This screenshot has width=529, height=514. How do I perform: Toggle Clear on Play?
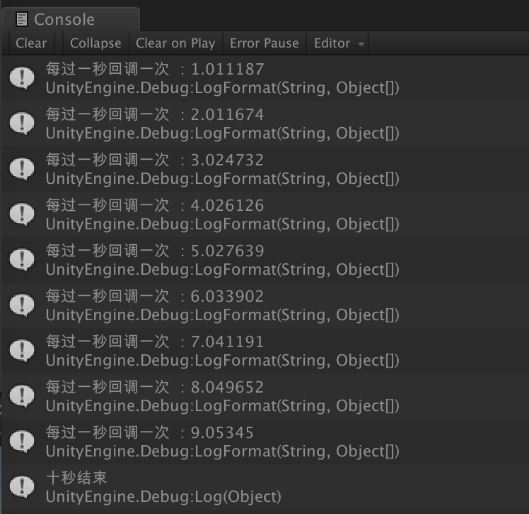[x=175, y=43]
